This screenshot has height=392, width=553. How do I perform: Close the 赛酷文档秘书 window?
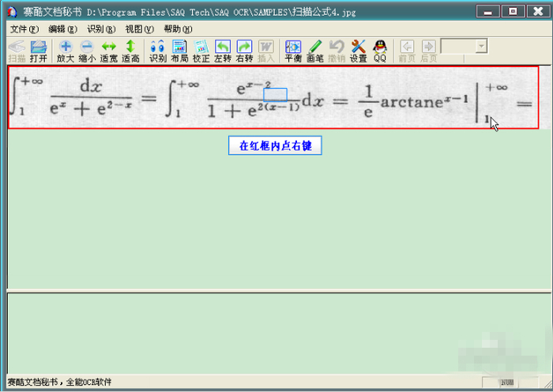click(x=538, y=12)
